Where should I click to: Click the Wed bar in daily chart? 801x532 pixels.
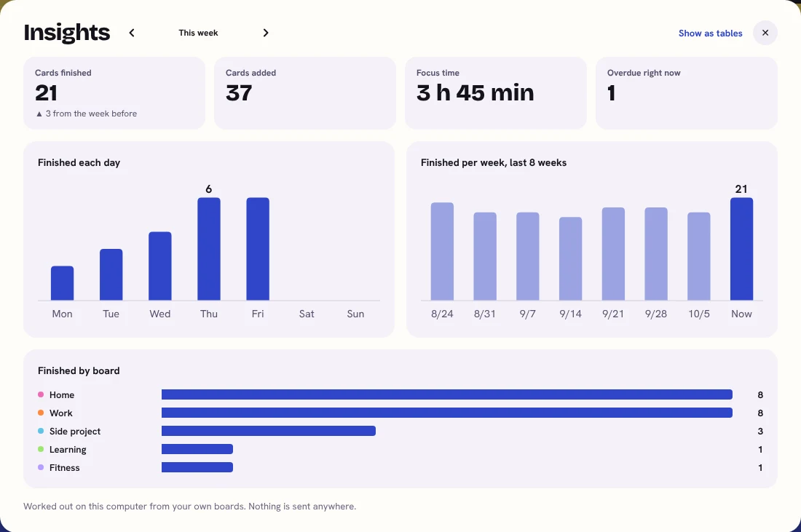[x=160, y=266]
